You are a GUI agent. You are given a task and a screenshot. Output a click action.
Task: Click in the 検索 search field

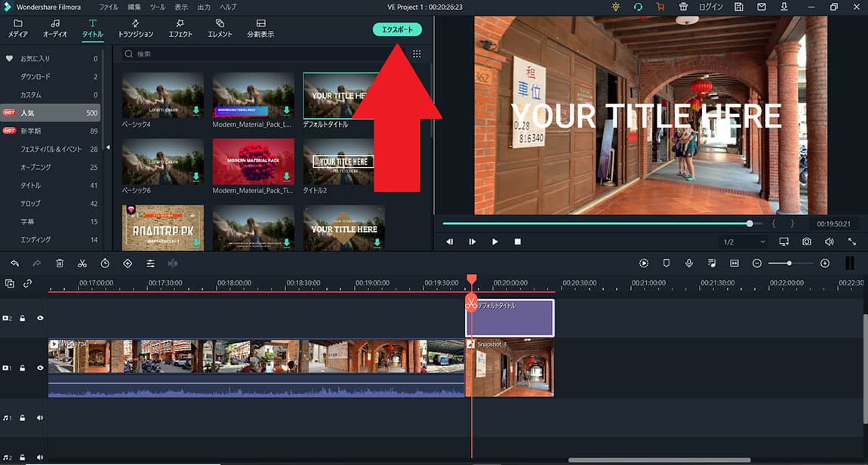coord(260,54)
